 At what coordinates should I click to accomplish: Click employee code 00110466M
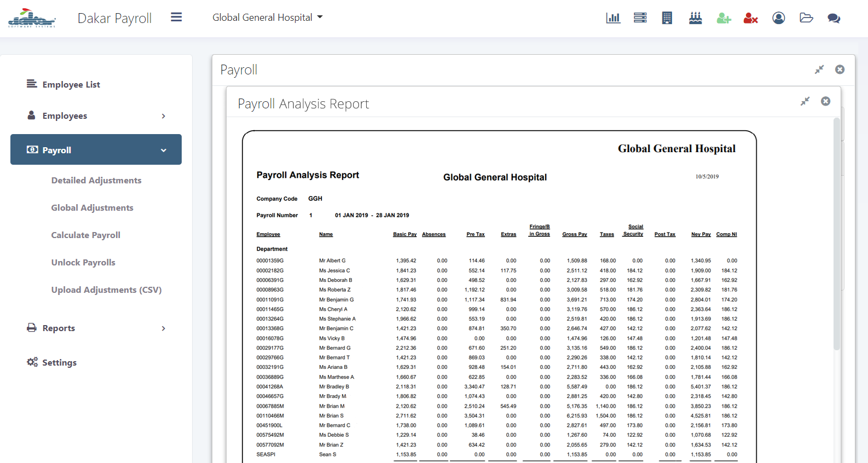click(270, 415)
